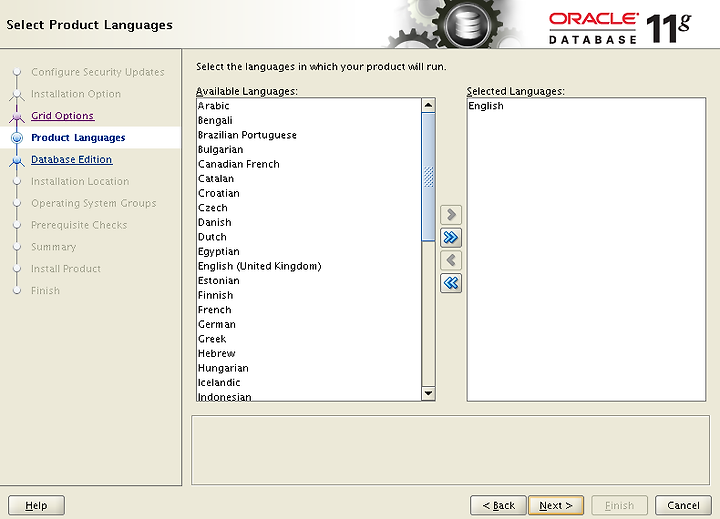The image size is (720, 519).
Task: Select Hungarian language entry
Action: coord(309,368)
